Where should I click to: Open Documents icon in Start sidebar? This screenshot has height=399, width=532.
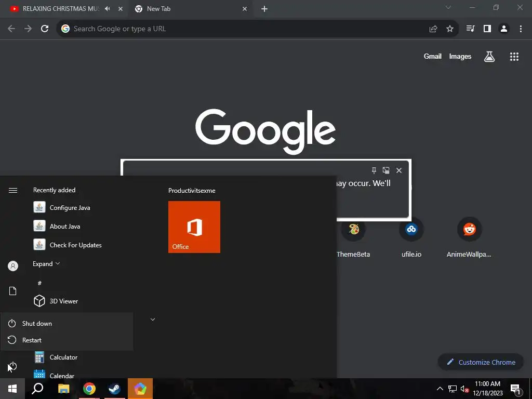pyautogui.click(x=12, y=291)
